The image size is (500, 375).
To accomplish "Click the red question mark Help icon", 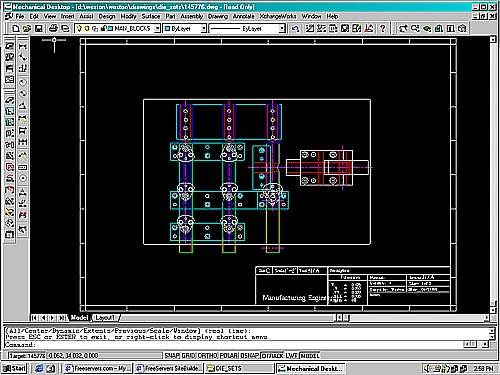I will coord(383,29).
